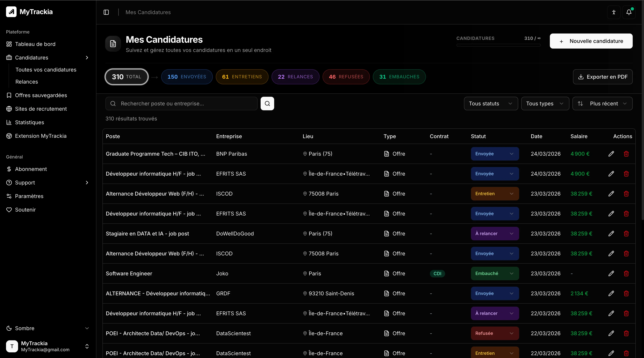Open the notification bell

pyautogui.click(x=629, y=12)
